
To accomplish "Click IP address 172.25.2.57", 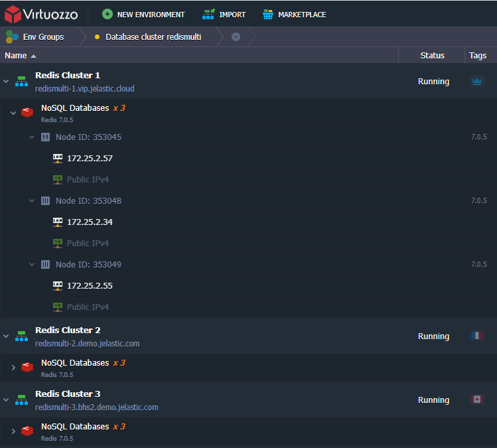I will click(x=90, y=159).
